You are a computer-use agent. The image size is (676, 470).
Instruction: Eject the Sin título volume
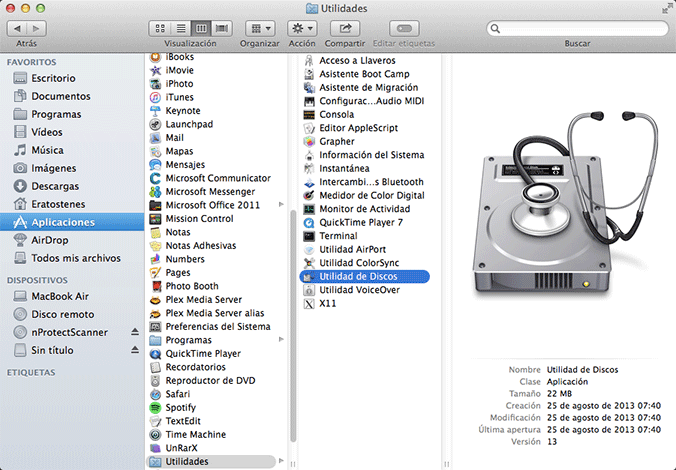(135, 350)
